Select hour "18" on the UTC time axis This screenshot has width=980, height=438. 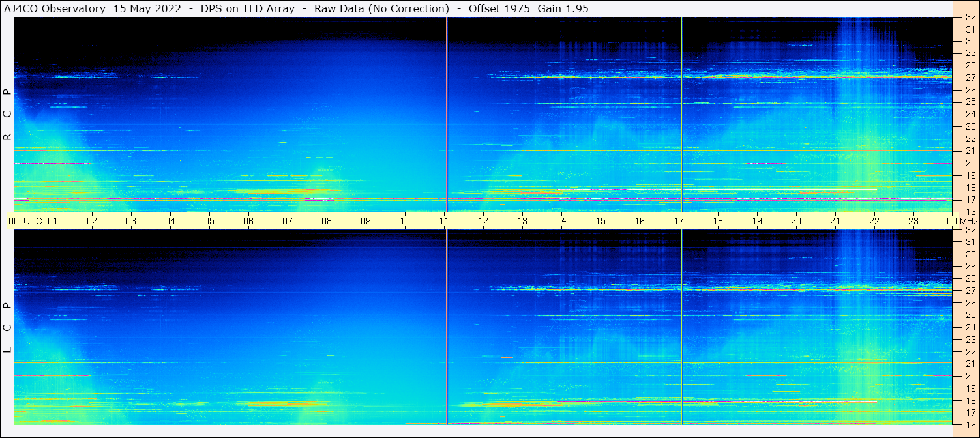pos(718,221)
